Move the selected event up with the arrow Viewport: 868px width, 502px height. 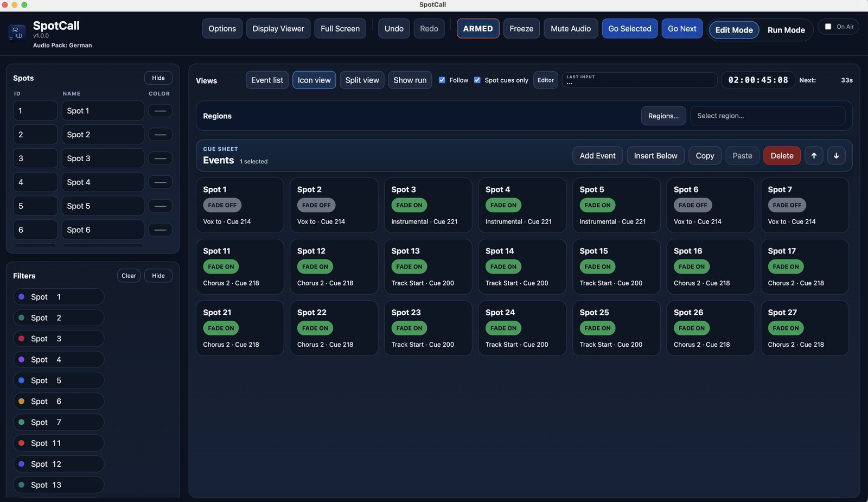click(814, 156)
